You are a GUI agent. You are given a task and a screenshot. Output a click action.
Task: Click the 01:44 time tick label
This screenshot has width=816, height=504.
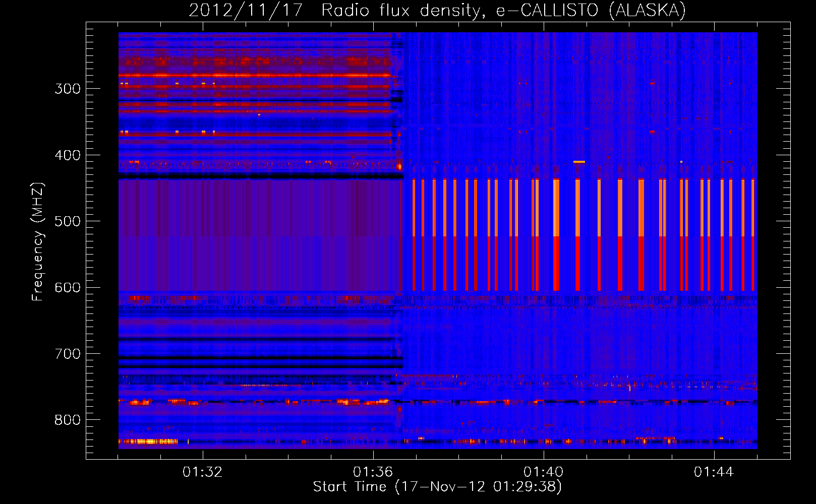714,472
